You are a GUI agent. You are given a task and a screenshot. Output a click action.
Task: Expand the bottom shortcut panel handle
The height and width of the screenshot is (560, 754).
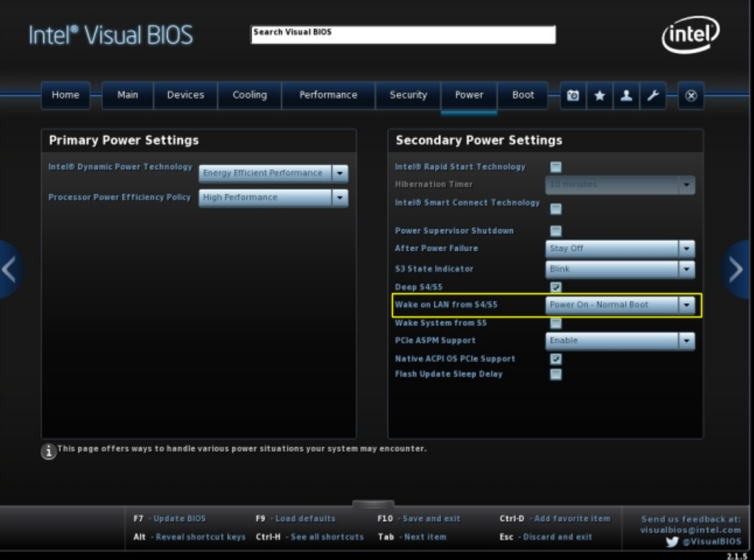373,504
